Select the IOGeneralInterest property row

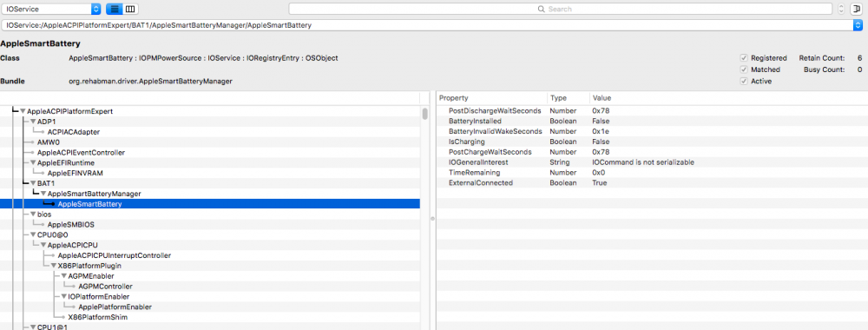click(x=652, y=162)
